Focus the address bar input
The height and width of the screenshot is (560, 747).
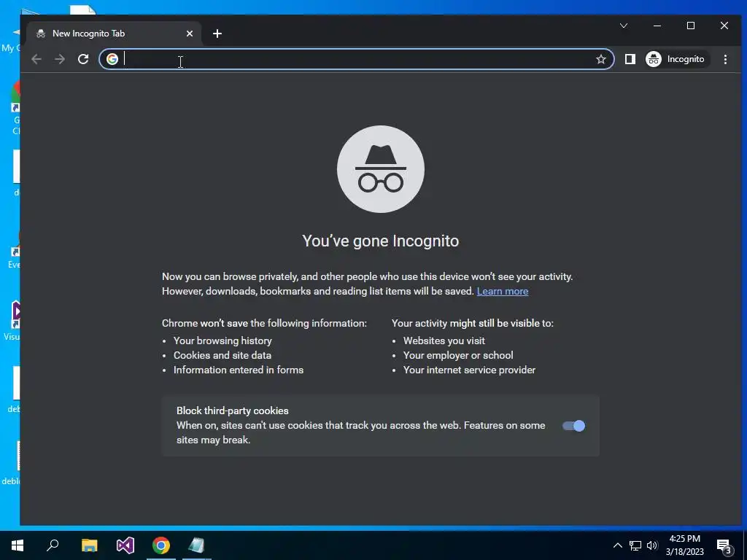click(x=357, y=59)
